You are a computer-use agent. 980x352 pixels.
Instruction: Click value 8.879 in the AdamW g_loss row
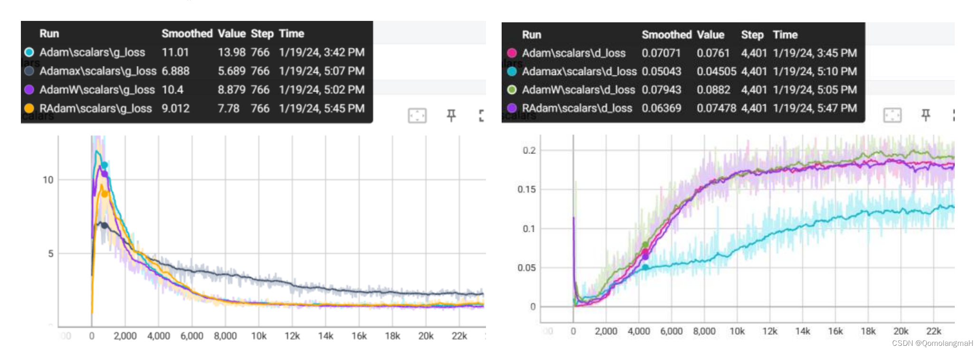tap(232, 90)
